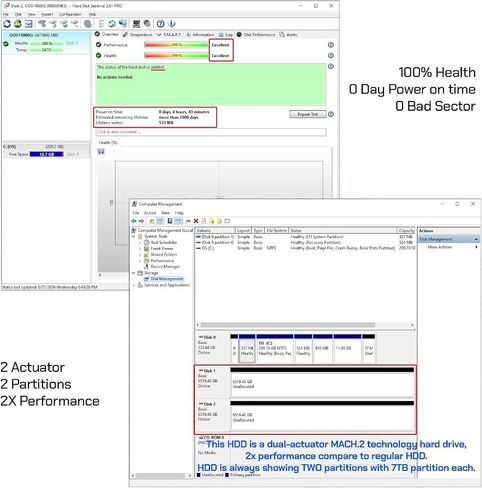The image size is (482, 488).
Task: Click the help icon beside the Health bar
Action: tap(331, 55)
